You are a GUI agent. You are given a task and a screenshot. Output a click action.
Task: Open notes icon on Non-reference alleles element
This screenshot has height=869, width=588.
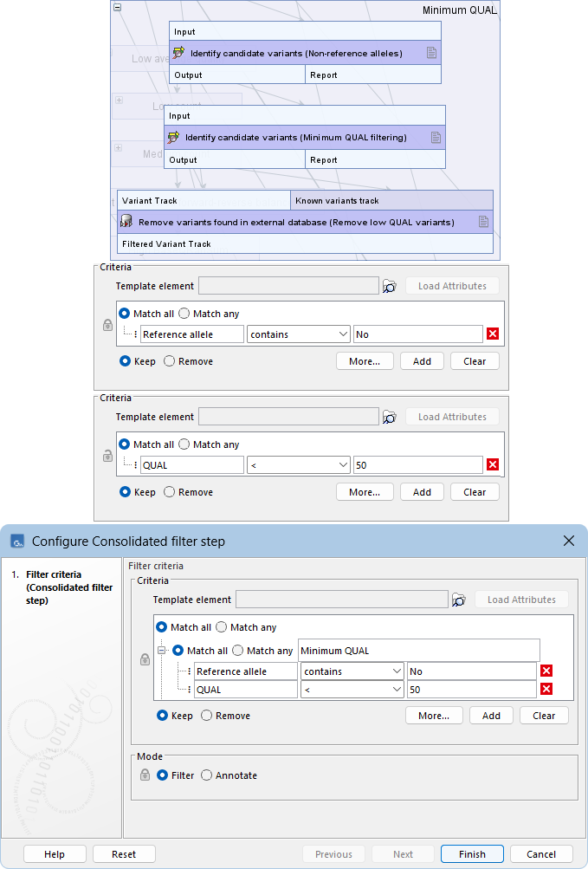[x=432, y=53]
